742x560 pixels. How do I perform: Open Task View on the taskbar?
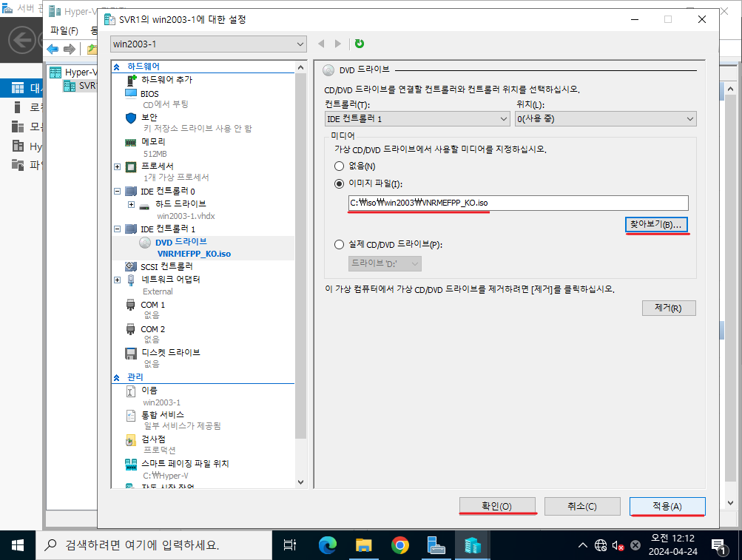[289, 545]
